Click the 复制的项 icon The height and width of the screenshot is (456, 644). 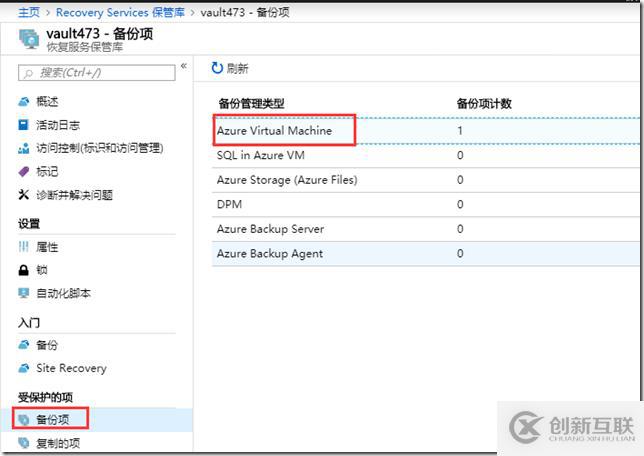click(24, 443)
